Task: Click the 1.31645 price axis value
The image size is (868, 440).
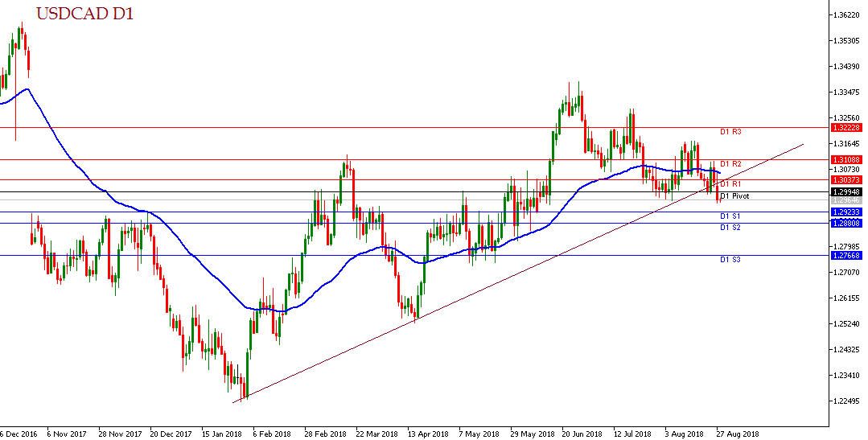Action: coord(847,143)
